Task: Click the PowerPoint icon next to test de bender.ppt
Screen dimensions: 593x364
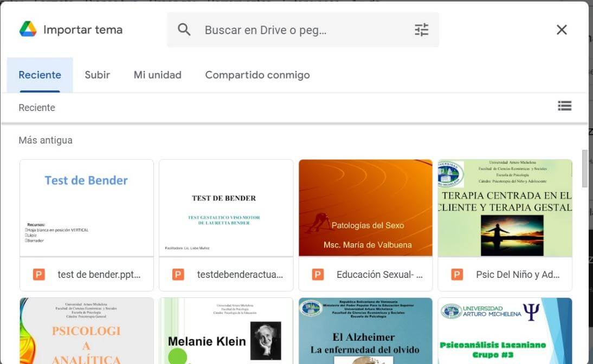Action: [x=38, y=274]
